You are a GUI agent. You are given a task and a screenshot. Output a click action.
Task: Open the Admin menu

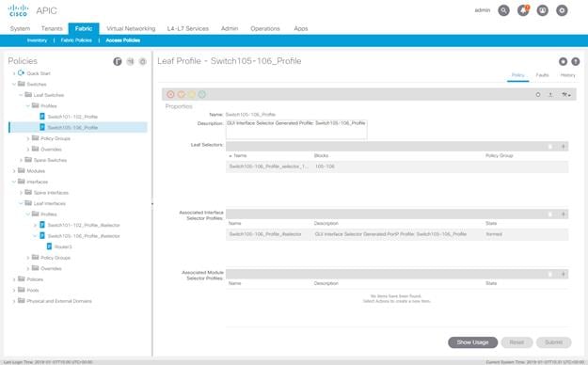pos(230,28)
